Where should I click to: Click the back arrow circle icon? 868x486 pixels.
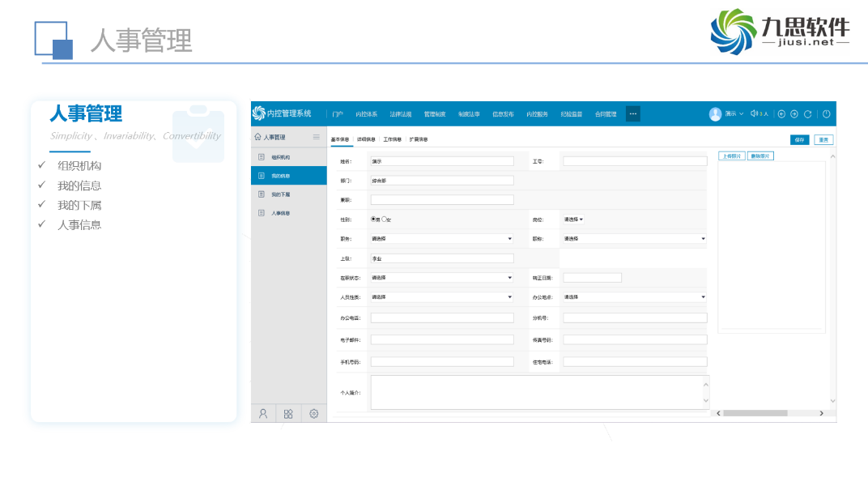[781, 114]
